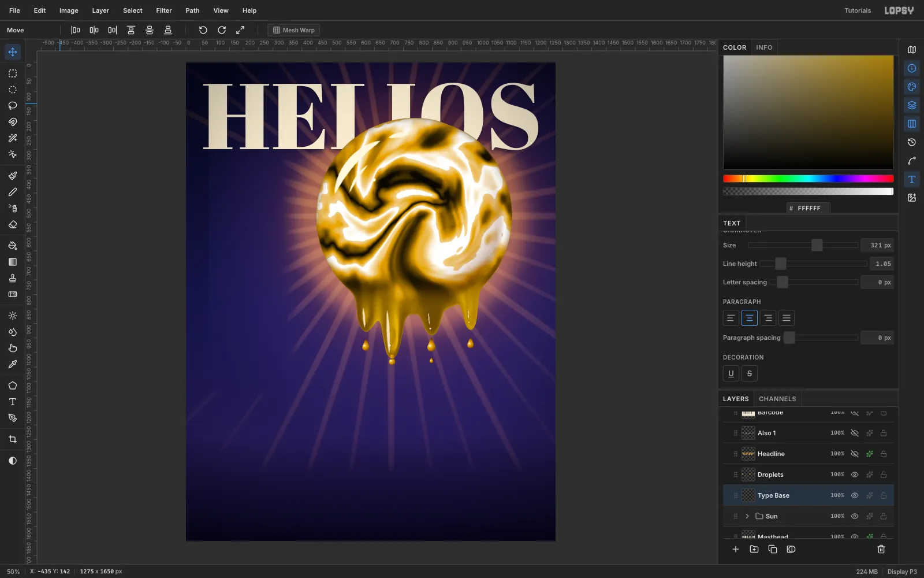Screen dimensions: 924x578
Task: Click the rainbow hue slider bar
Action: tap(808, 179)
